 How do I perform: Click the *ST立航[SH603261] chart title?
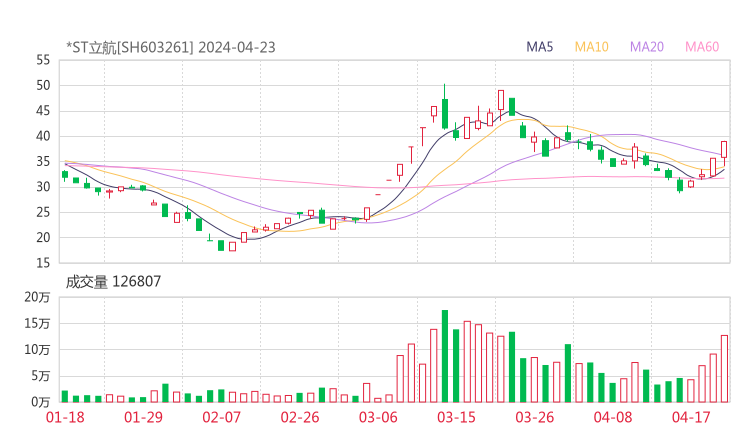click(170, 47)
